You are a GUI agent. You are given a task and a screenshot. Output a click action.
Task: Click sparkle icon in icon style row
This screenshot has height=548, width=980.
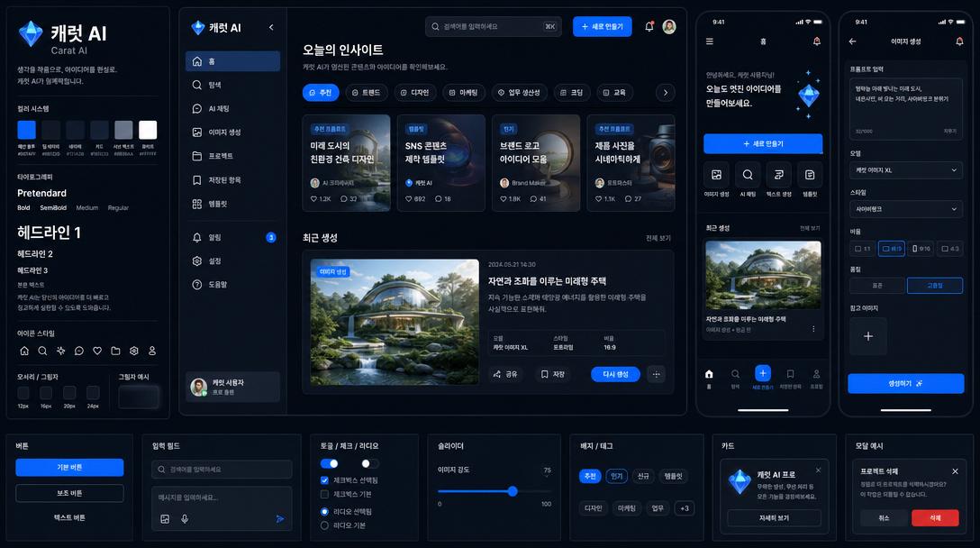point(60,351)
